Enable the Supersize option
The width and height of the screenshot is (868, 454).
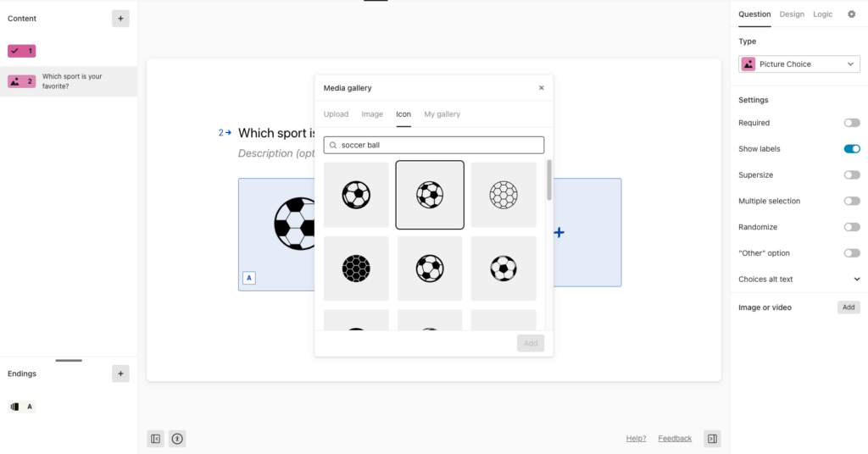coord(852,174)
